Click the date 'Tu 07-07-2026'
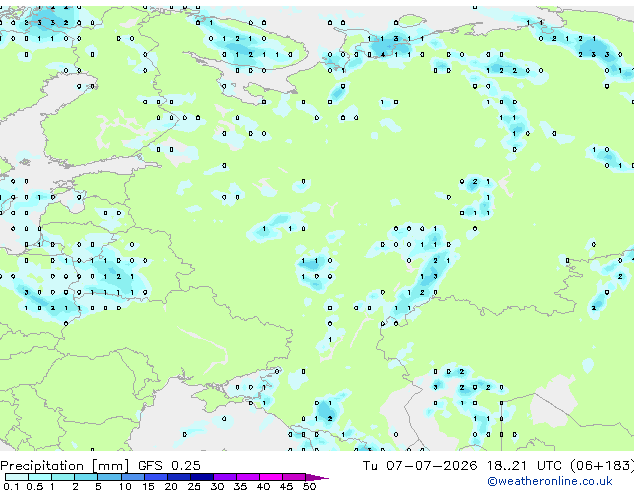The image size is (634, 490). 420,465
